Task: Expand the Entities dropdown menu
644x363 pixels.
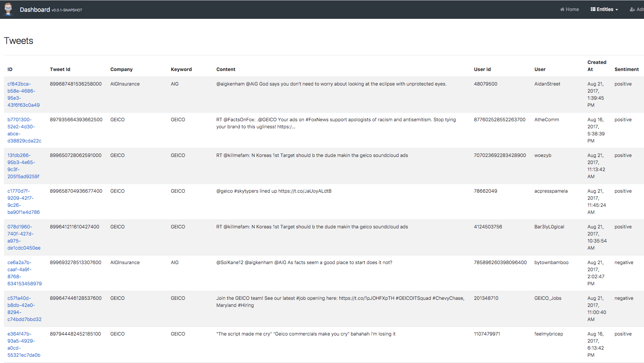Action: coord(604,9)
